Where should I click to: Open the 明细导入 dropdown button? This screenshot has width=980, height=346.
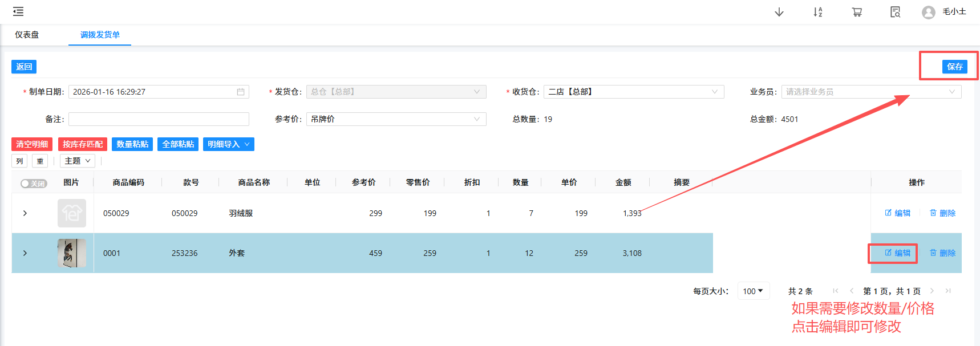click(228, 144)
